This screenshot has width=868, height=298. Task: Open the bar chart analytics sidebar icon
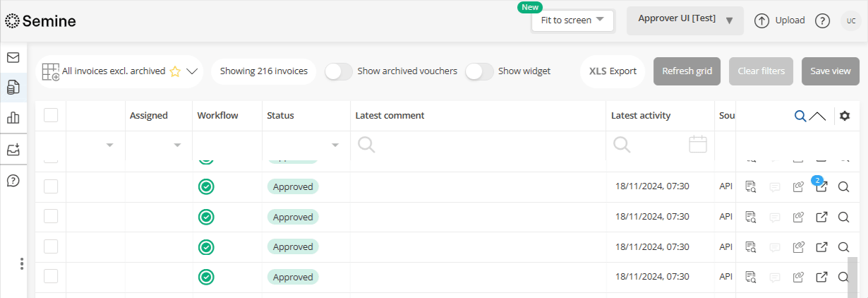tap(13, 118)
